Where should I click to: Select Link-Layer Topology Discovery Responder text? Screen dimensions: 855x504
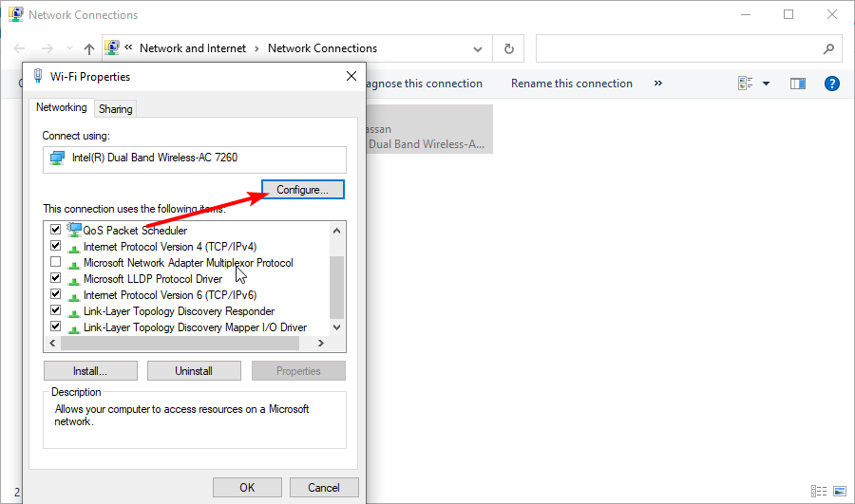(179, 311)
